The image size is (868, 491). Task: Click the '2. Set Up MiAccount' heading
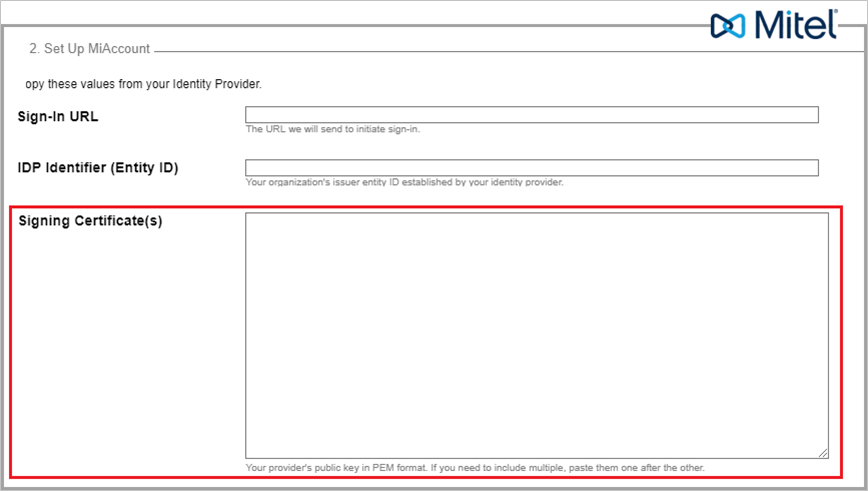90,49
